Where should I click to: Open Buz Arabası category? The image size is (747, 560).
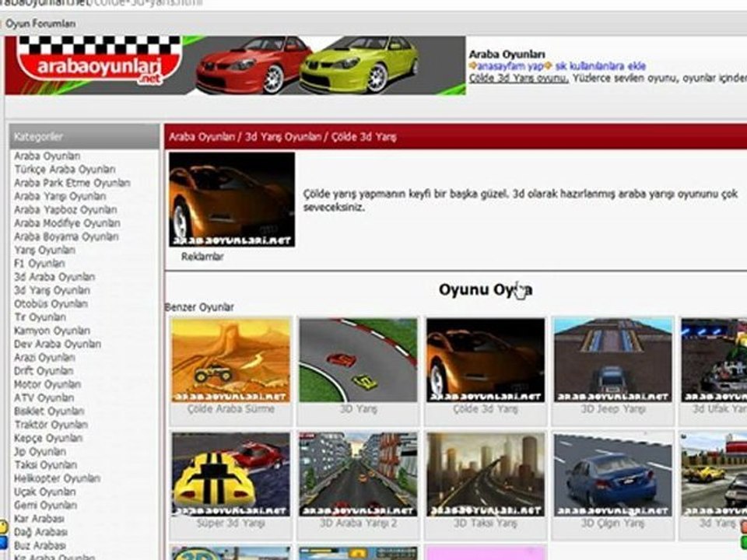pos(40,544)
